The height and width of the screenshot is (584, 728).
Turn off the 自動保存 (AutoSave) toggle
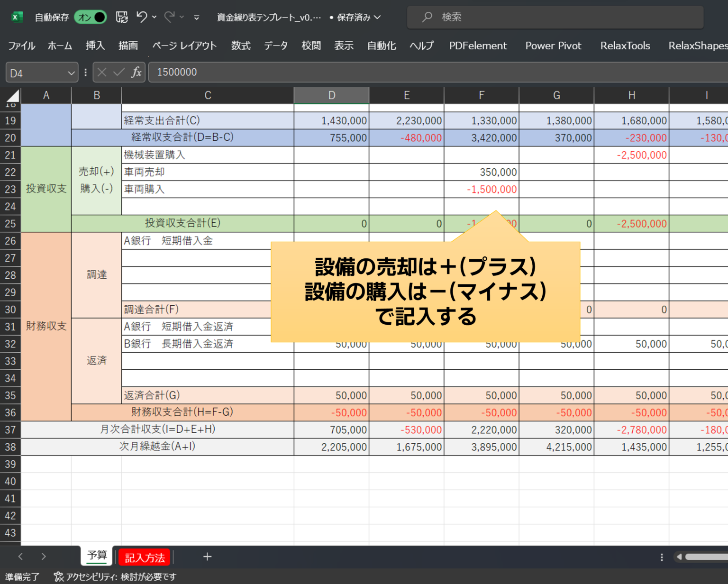pyautogui.click(x=91, y=17)
